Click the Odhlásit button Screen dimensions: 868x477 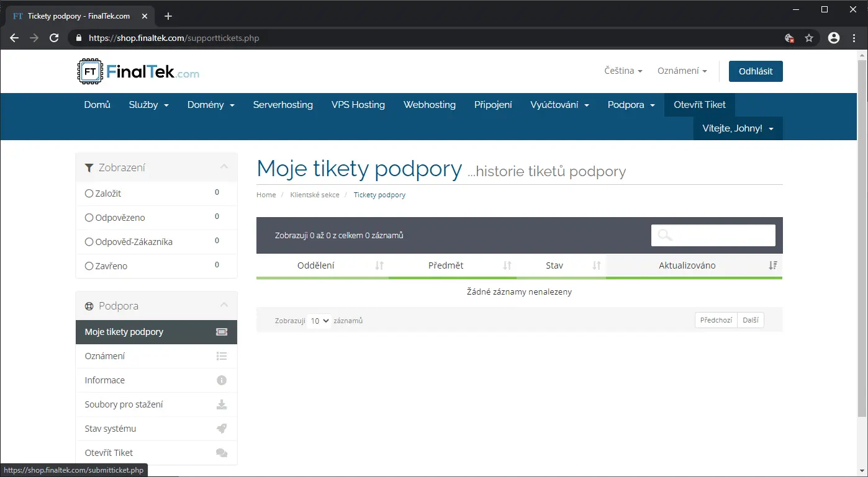click(755, 71)
